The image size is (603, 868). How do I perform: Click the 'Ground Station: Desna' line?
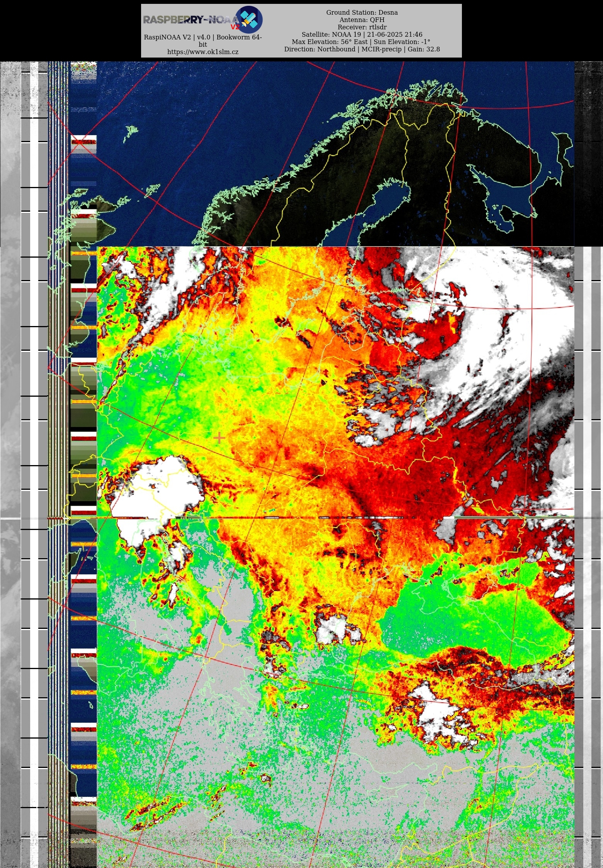362,12
